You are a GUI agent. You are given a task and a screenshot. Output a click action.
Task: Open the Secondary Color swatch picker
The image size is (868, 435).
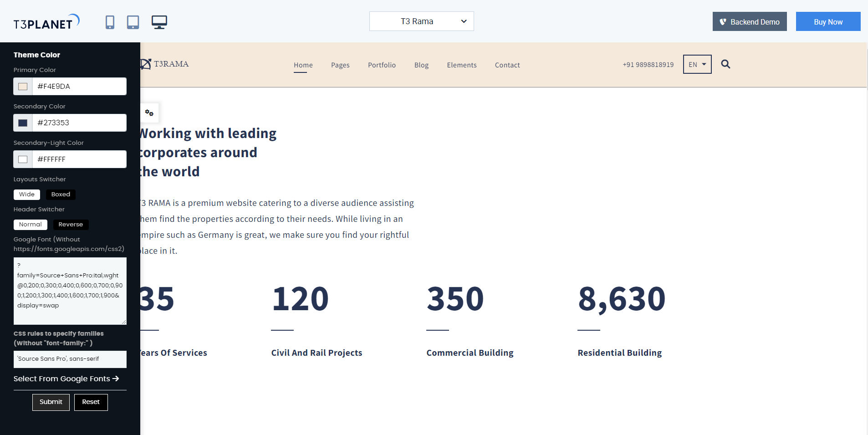pyautogui.click(x=23, y=123)
